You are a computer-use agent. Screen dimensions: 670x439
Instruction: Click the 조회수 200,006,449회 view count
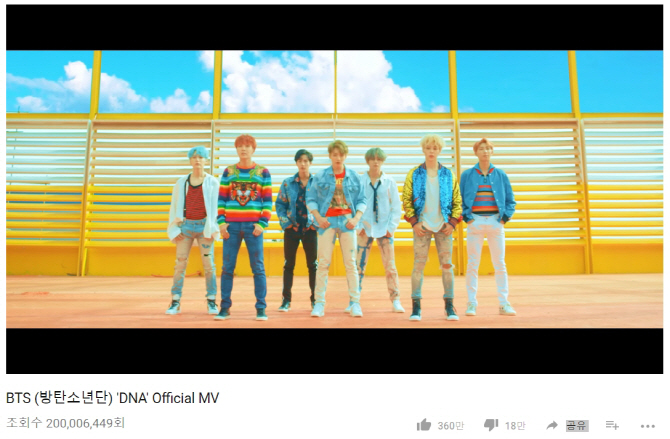[65, 423]
